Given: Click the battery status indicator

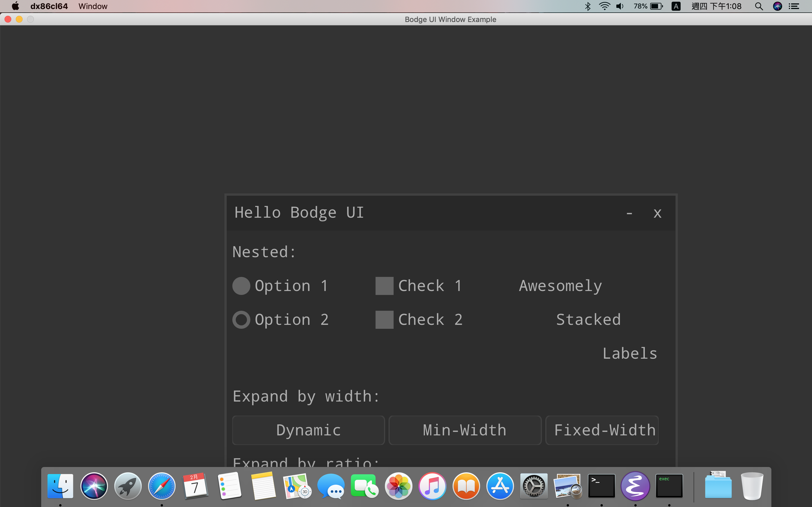Looking at the screenshot, I should (648, 6).
